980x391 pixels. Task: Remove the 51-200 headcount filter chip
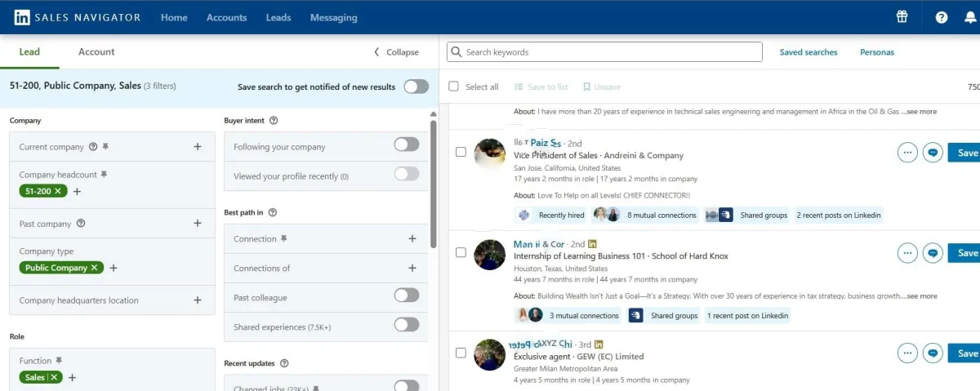pos(58,191)
